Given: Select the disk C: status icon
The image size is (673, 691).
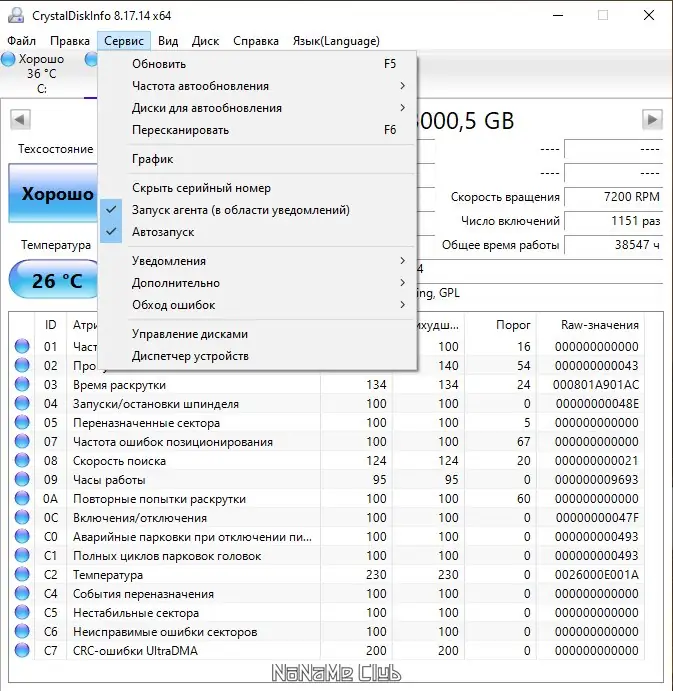Looking at the screenshot, I should click(x=9, y=60).
